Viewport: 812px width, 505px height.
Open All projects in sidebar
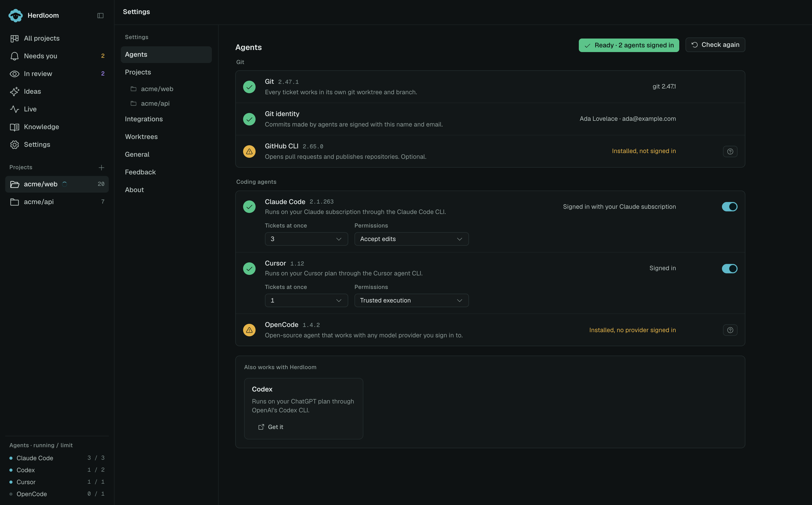[x=57, y=39]
